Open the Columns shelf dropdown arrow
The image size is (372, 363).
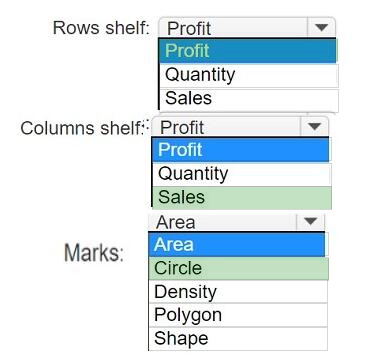[314, 126]
